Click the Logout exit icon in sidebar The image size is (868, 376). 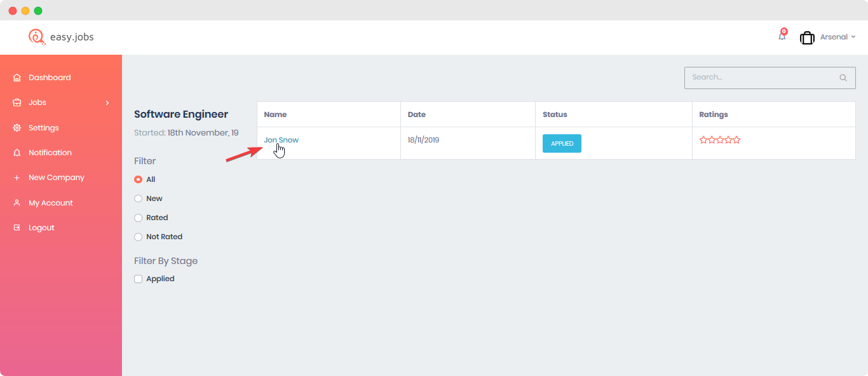[17, 228]
